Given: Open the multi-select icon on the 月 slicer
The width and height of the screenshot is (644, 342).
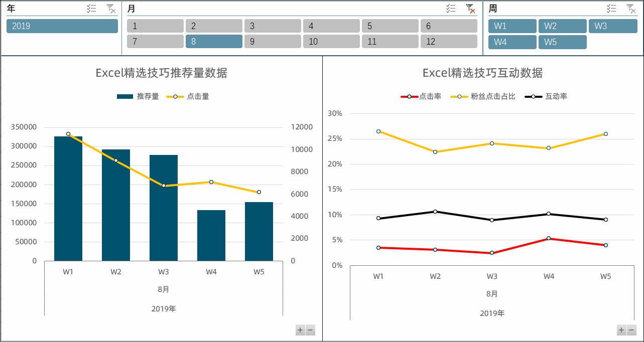Looking at the screenshot, I should tap(450, 8).
